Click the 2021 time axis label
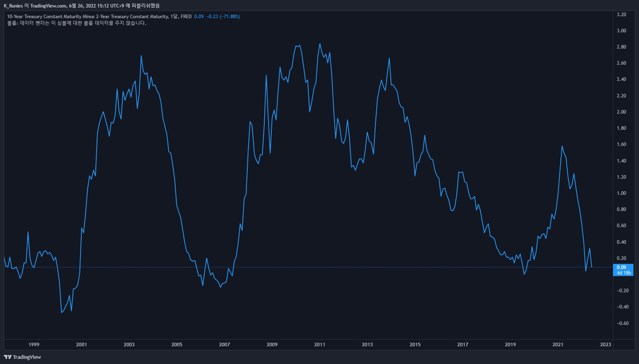639x364 pixels. 558,345
